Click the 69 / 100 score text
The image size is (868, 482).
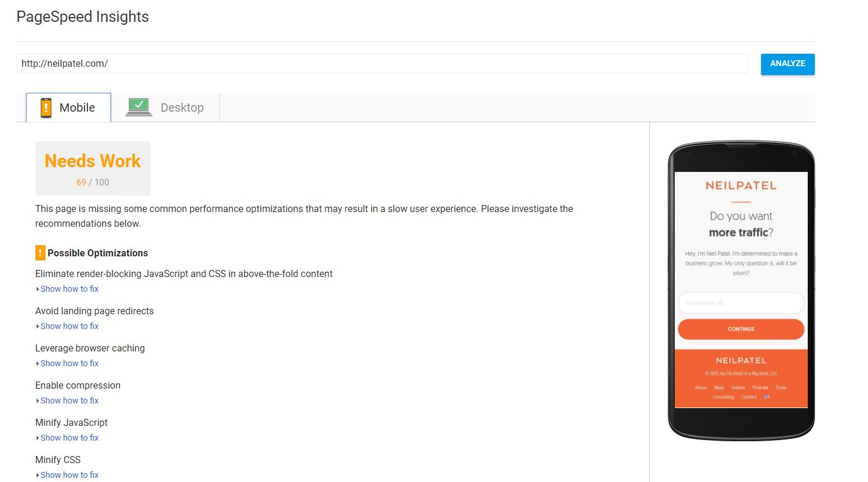click(93, 183)
